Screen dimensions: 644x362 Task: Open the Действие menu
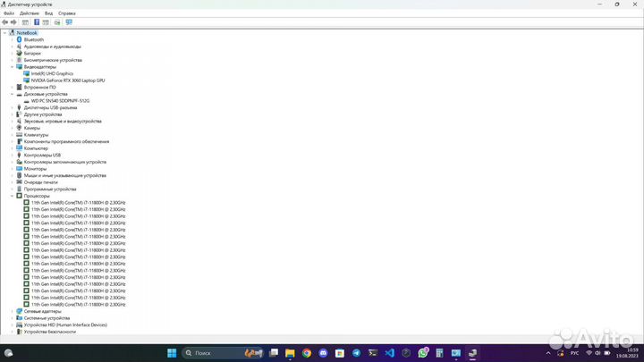30,13
